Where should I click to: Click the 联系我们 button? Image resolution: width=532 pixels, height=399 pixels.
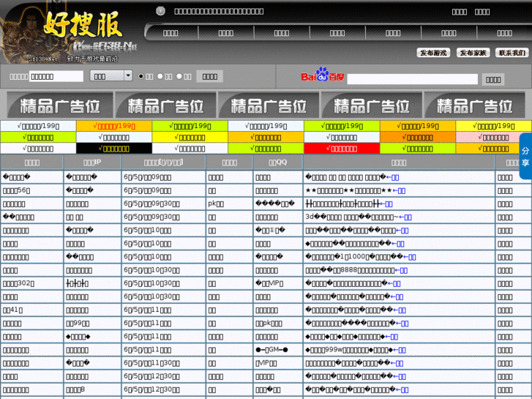512,53
